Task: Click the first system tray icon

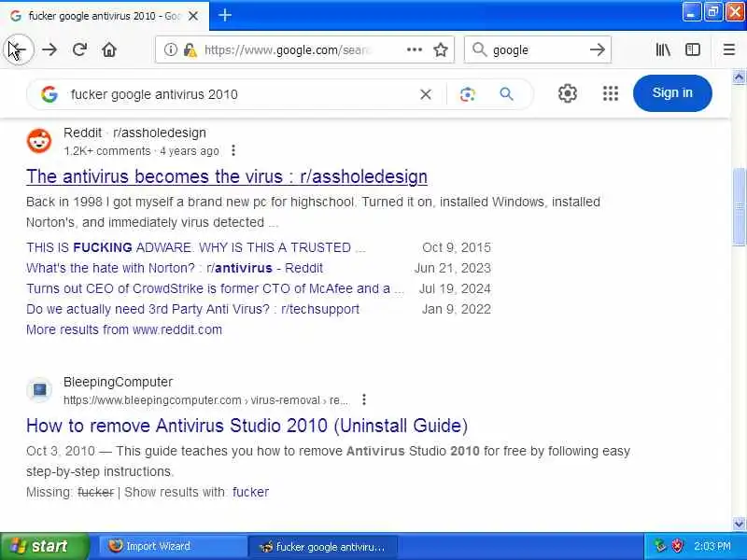Action: (x=660, y=546)
